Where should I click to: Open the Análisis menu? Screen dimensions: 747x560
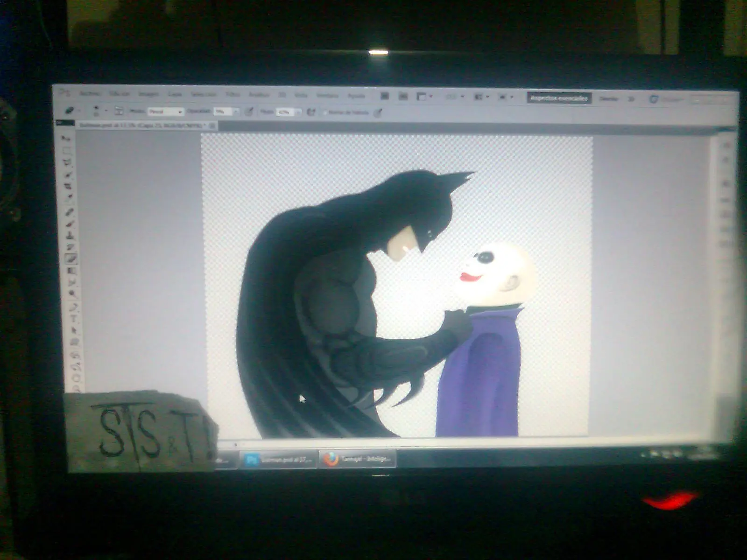[259, 95]
